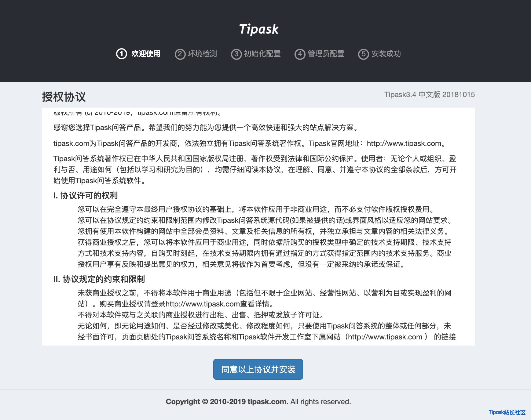Click the paragraph starting 感谢您选择Tipask问答产品
Viewport: 531px width, 420px height.
(206, 128)
